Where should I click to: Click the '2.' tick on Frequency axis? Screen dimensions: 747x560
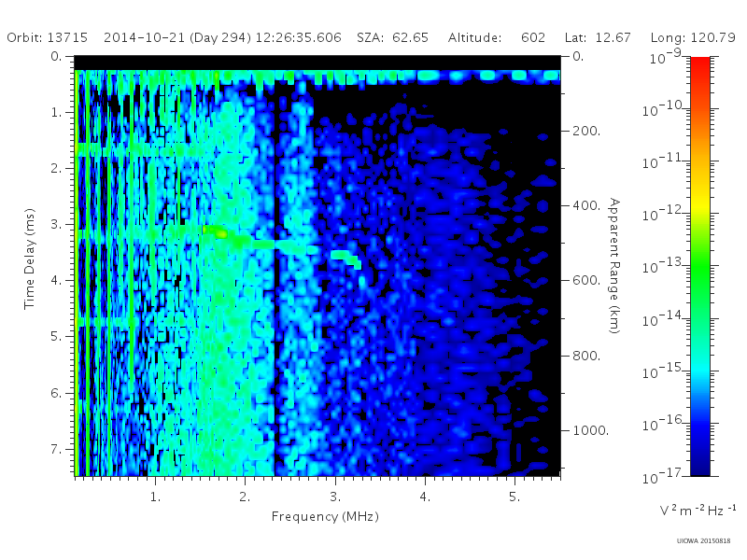pyautogui.click(x=245, y=497)
